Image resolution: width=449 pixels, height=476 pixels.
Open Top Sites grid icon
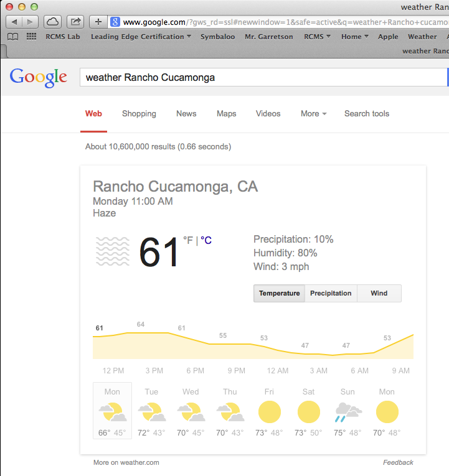pos(31,37)
